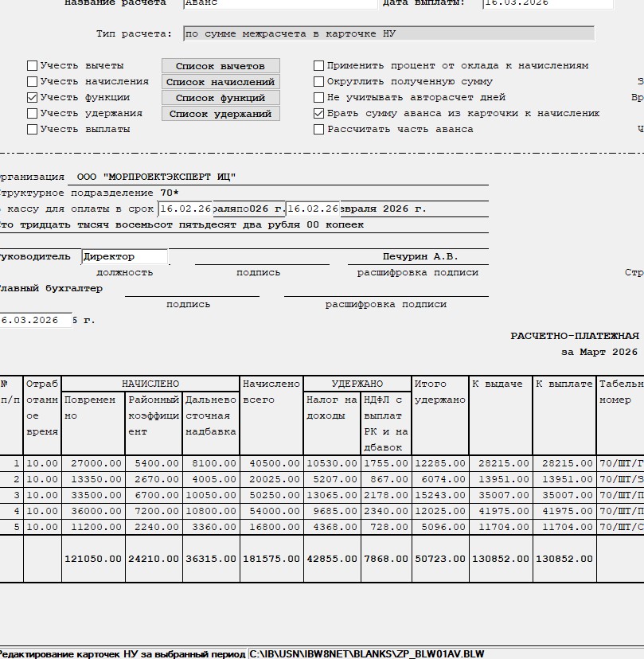The width and height of the screenshot is (644, 659).
Task: Toggle 'Не учитывать авторасчет дней' checkbox
Action: [x=319, y=98]
